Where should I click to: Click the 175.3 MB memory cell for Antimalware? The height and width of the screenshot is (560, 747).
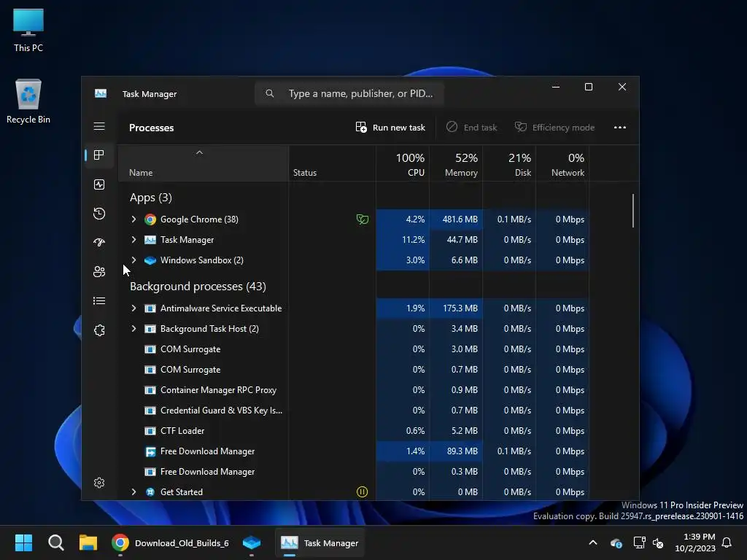[456, 308]
